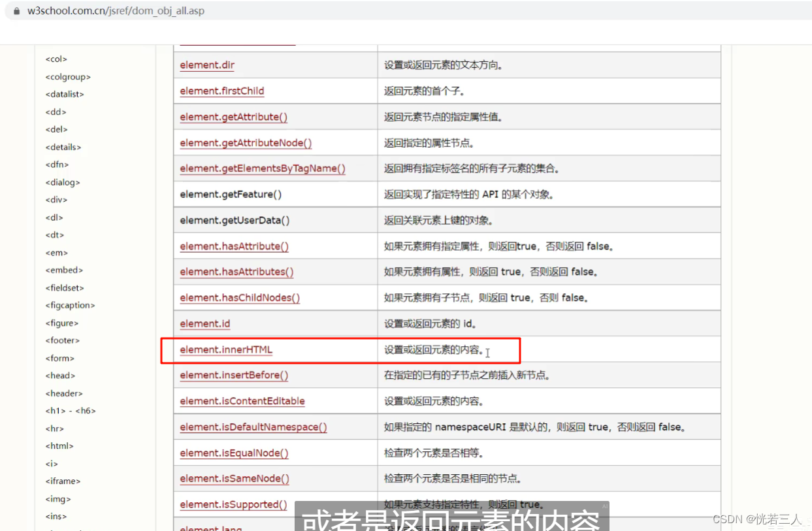Select <hr> in the sidebar
The image size is (812, 531).
[x=54, y=428]
